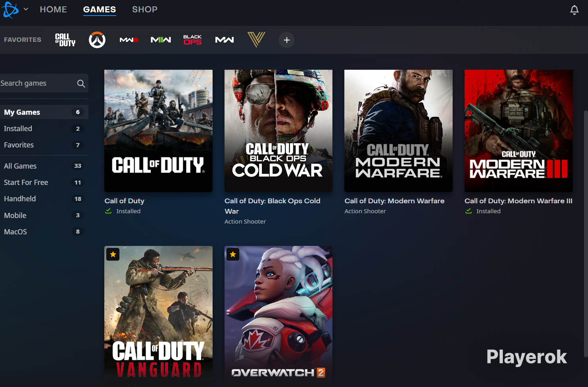The width and height of the screenshot is (588, 387).
Task: Open the Battle.net logo menu
Action: pos(10,10)
